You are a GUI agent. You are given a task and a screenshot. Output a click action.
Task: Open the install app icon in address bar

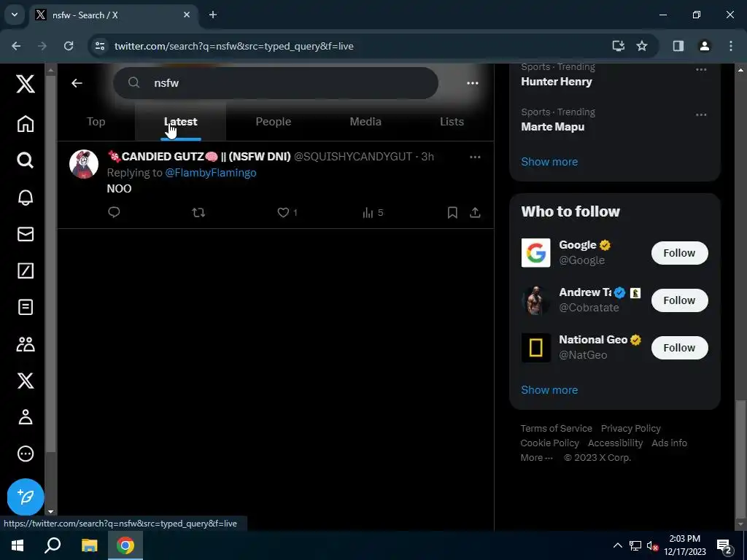coord(619,46)
